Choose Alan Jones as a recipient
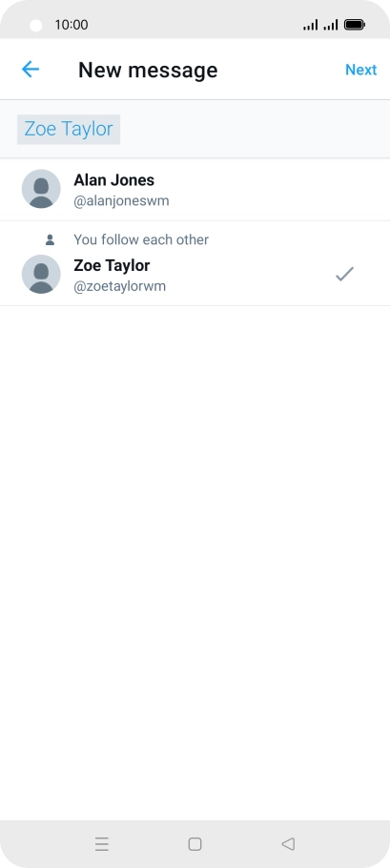390x868 pixels. tap(195, 189)
